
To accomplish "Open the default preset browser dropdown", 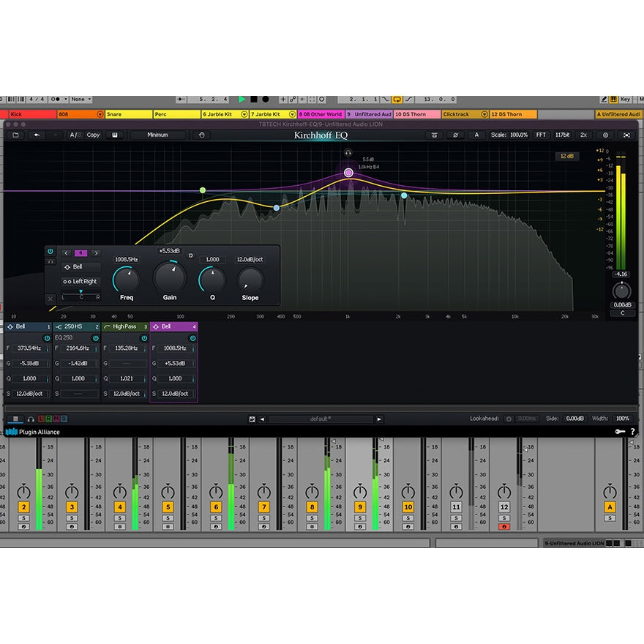I will coord(325,419).
